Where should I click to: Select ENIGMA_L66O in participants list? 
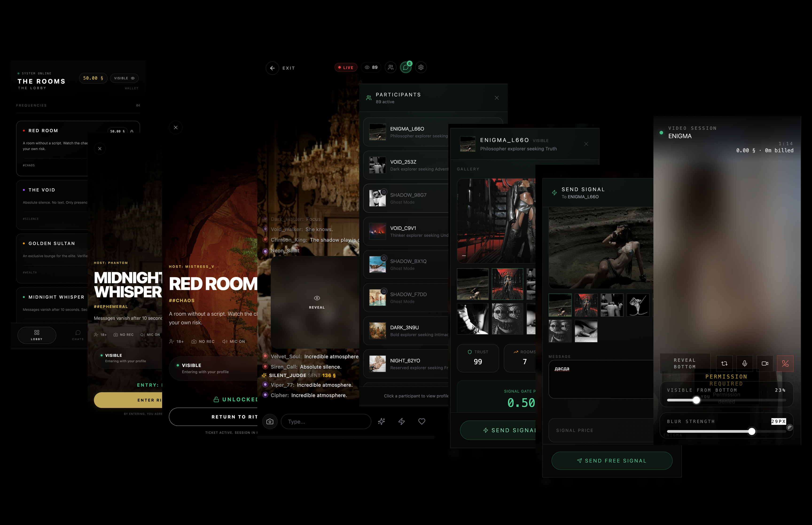(406, 132)
